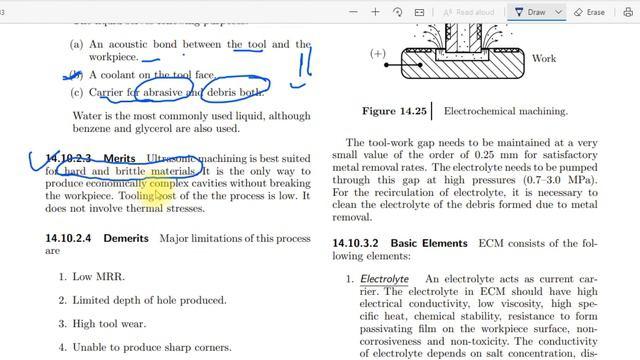Click list item "High tool wear."
The height and width of the screenshot is (360, 640).
point(109,324)
